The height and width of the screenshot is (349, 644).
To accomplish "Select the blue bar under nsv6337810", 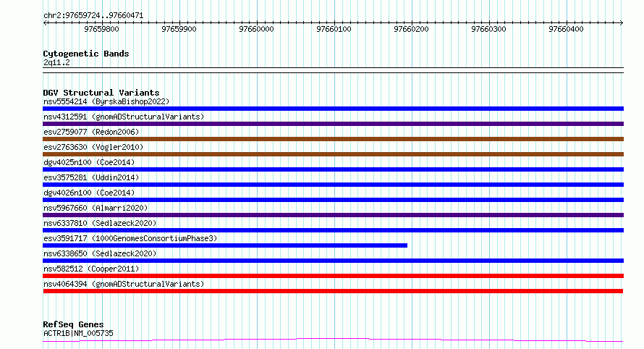I will pos(333,230).
